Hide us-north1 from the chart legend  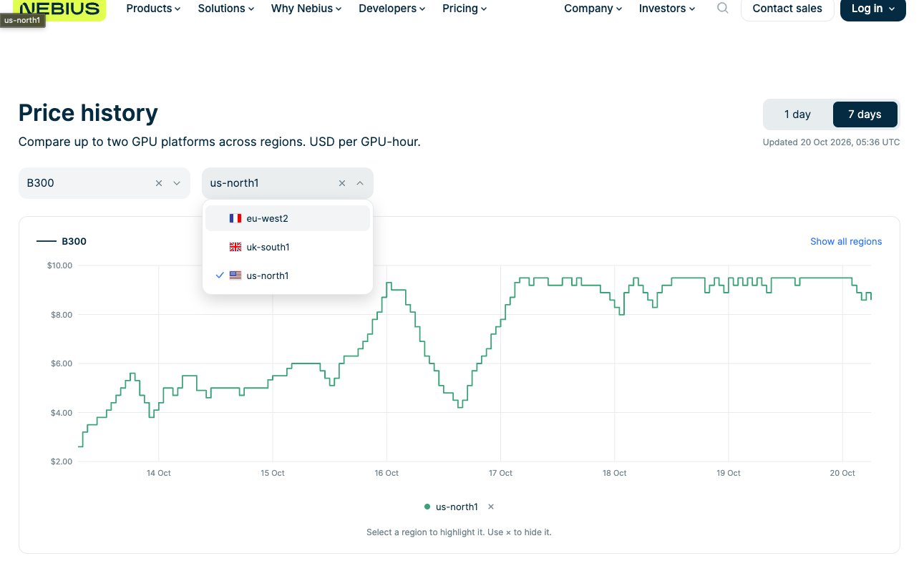pyautogui.click(x=491, y=507)
